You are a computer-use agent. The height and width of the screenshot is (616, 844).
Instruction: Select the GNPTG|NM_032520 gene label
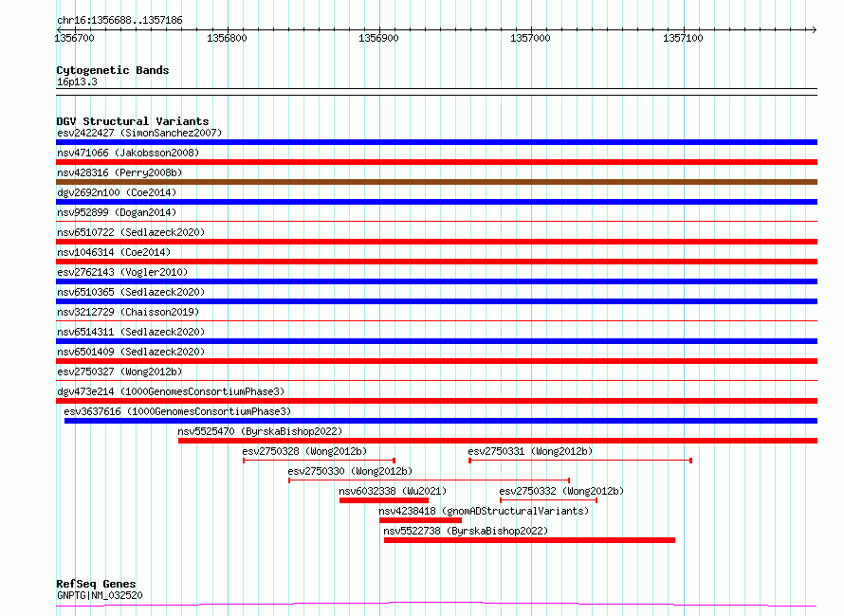click(100, 595)
